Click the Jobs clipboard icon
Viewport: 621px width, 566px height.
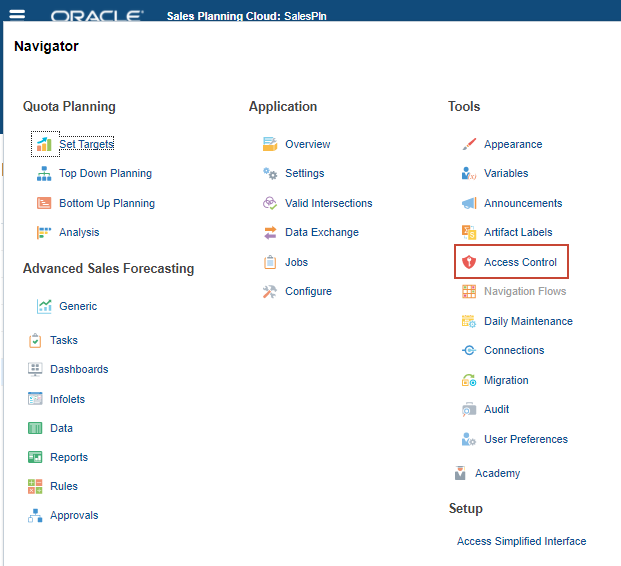(x=269, y=262)
